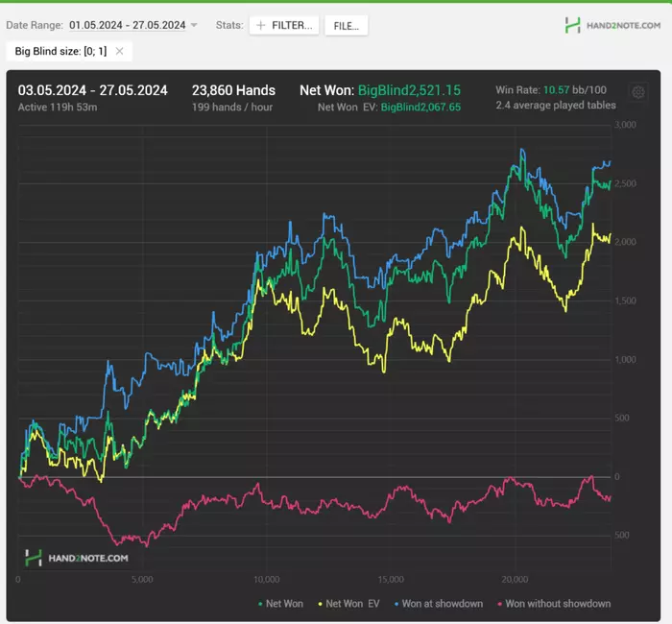
Task: Click the Net Won EV BigBlind2,067.65 value
Action: click(420, 107)
